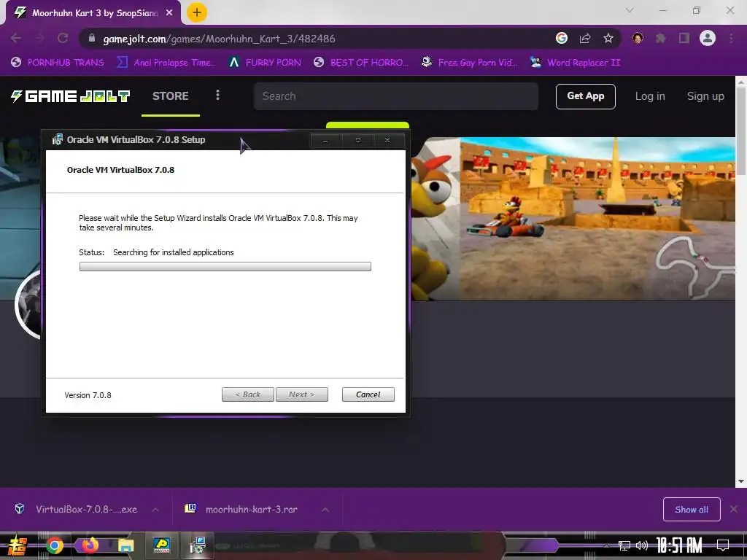Open Chrome from the taskbar

pyautogui.click(x=54, y=545)
